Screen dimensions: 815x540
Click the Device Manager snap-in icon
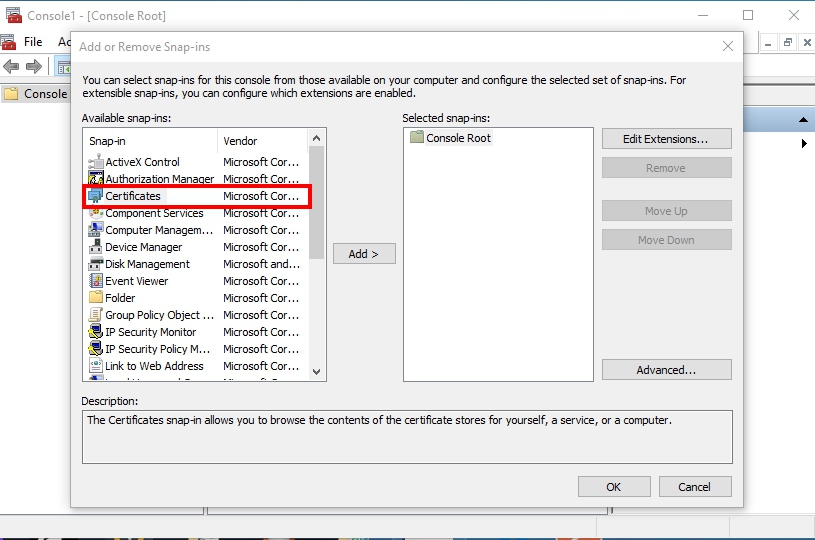pyautogui.click(x=96, y=247)
